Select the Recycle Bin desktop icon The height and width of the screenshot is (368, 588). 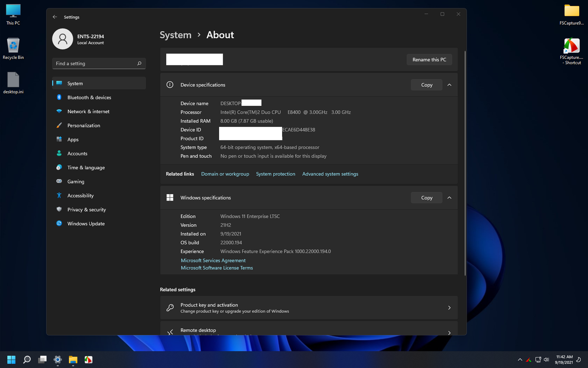(13, 48)
